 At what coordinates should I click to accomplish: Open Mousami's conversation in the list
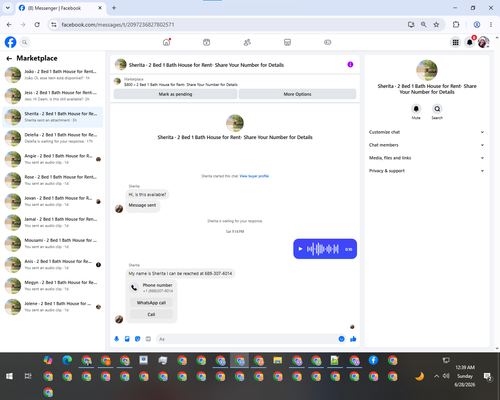[53, 243]
